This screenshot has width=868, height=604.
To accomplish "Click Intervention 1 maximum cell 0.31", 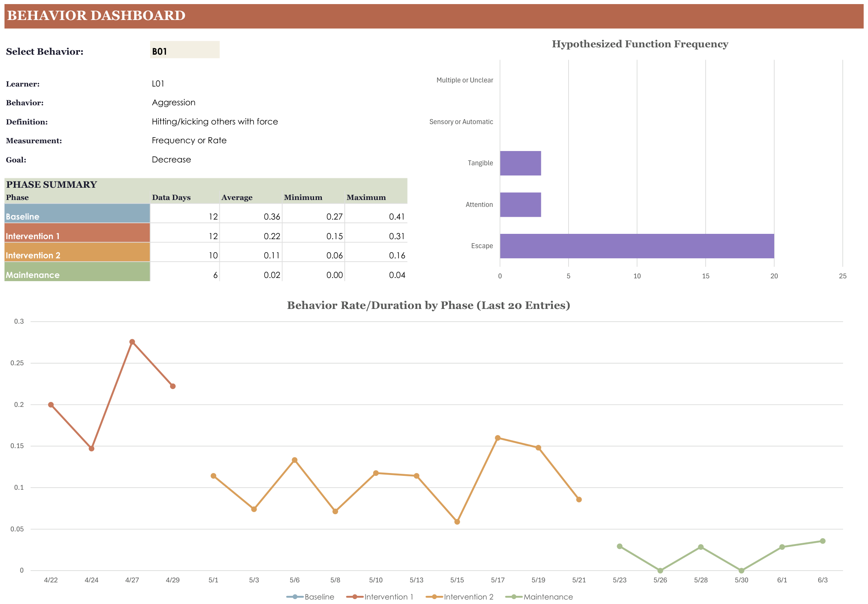I will click(x=376, y=233).
